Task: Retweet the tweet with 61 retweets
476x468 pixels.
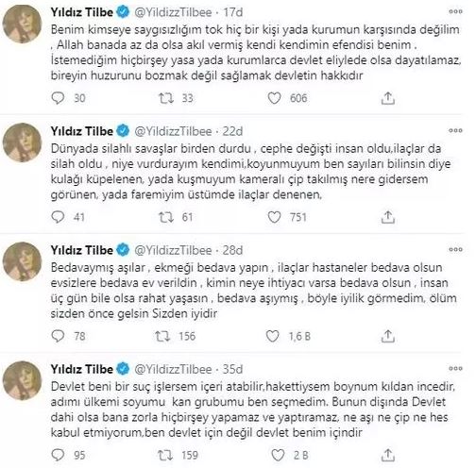Action: [166, 217]
